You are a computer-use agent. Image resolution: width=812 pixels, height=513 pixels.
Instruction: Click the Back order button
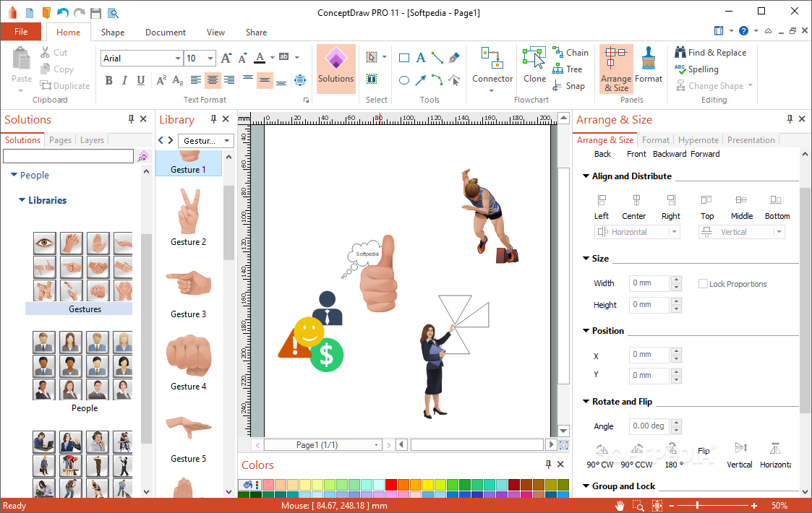602,154
